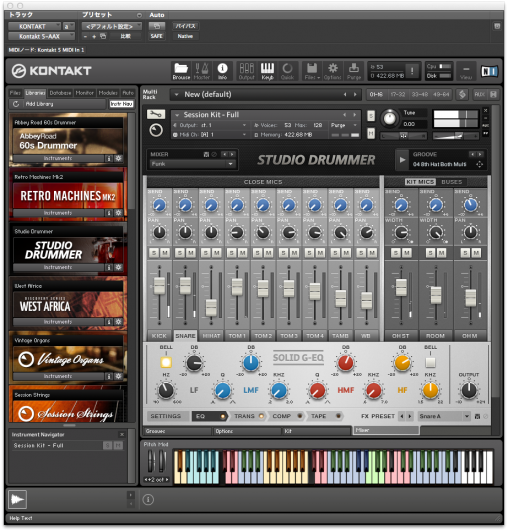The image size is (508, 531).
Task: Open the Browse folder icon
Action: (181, 71)
